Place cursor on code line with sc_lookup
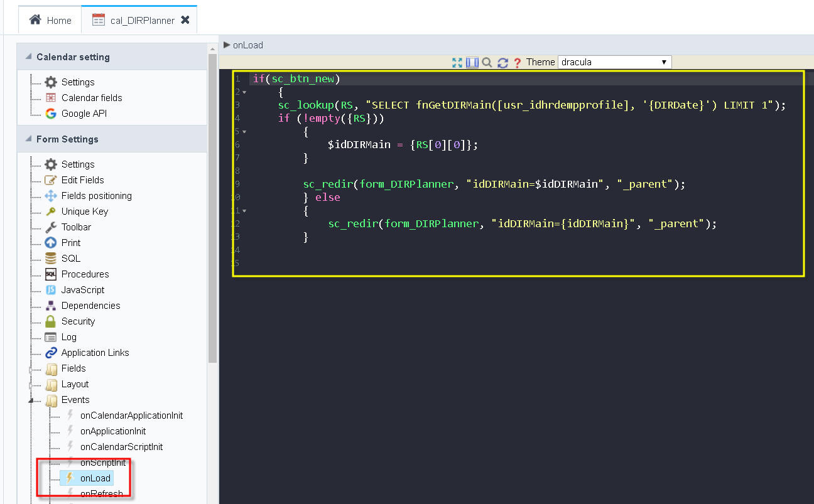Image resolution: width=814 pixels, height=504 pixels. 532,105
